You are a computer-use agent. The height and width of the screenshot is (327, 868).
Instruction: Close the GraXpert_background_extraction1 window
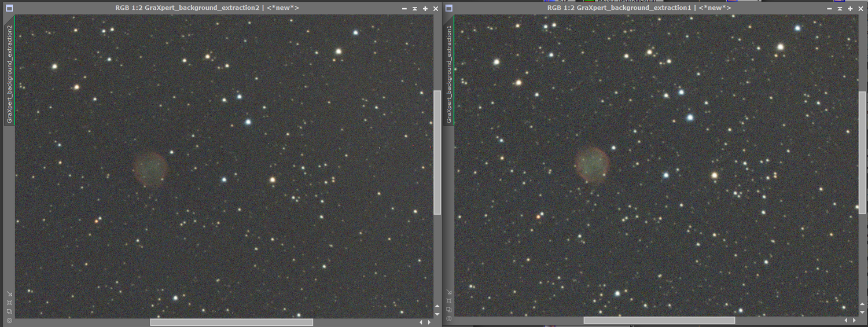[860, 9]
